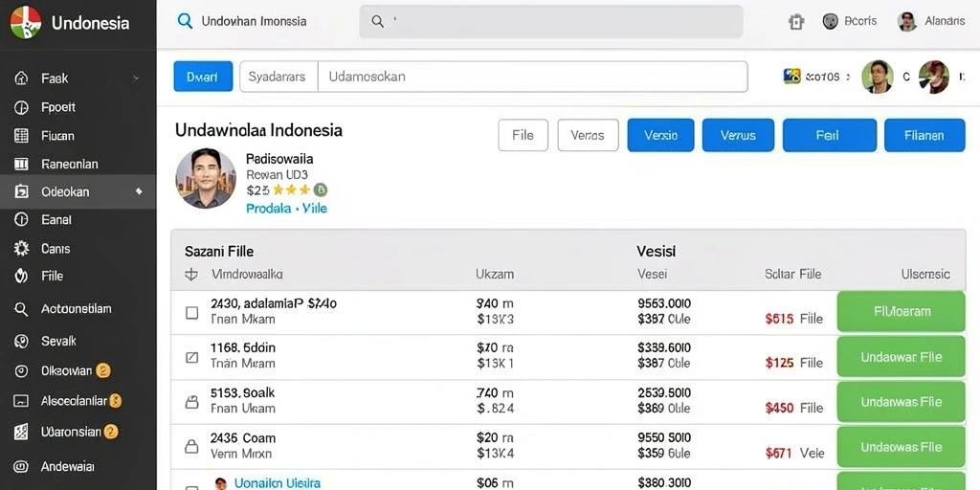The height and width of the screenshot is (490, 980).
Task: Open the Fiucan grid icon
Action: click(21, 136)
